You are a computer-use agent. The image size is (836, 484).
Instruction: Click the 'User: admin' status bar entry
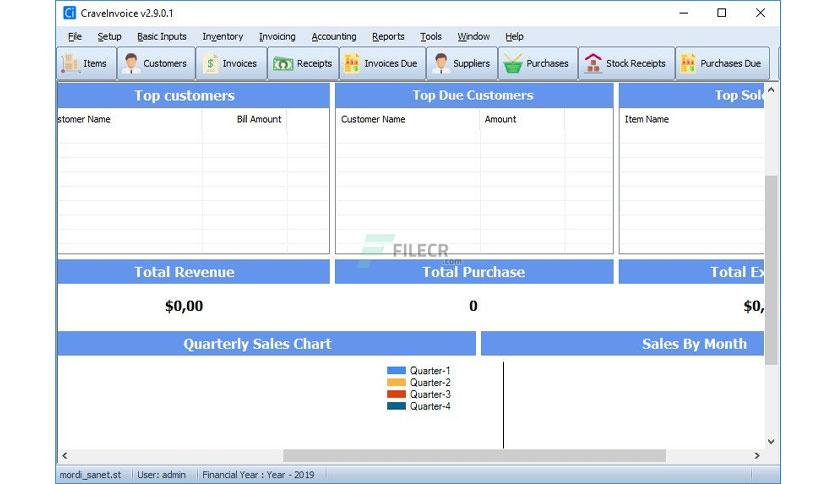pyautogui.click(x=162, y=475)
